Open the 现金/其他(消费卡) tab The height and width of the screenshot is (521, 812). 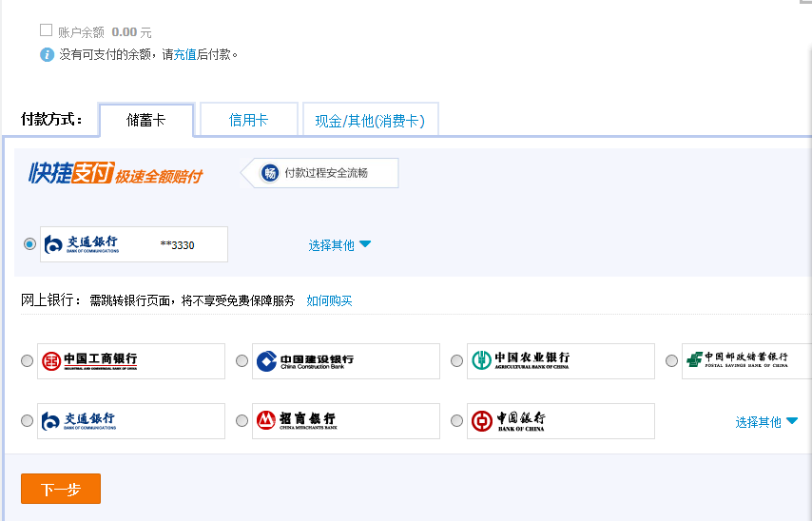(370, 120)
